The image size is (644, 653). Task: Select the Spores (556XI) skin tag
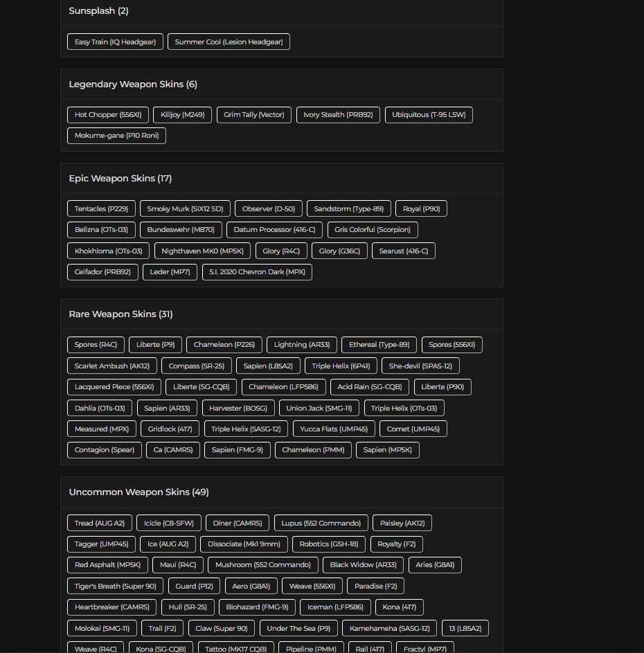pos(452,345)
